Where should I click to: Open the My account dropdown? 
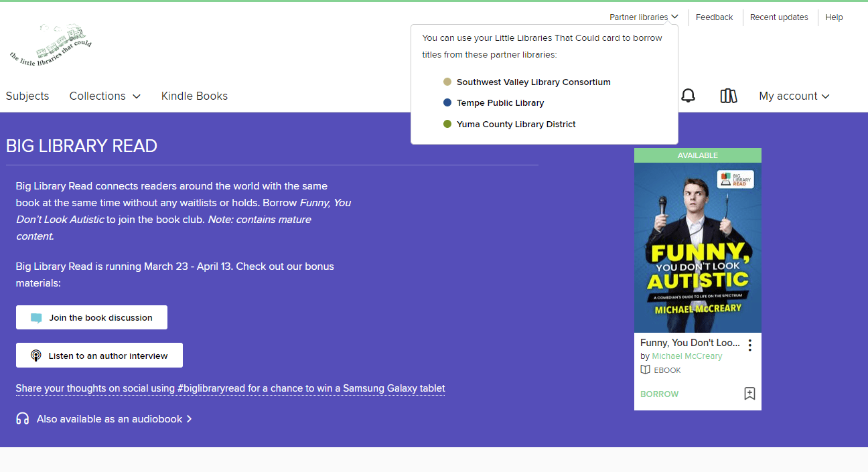tap(794, 96)
